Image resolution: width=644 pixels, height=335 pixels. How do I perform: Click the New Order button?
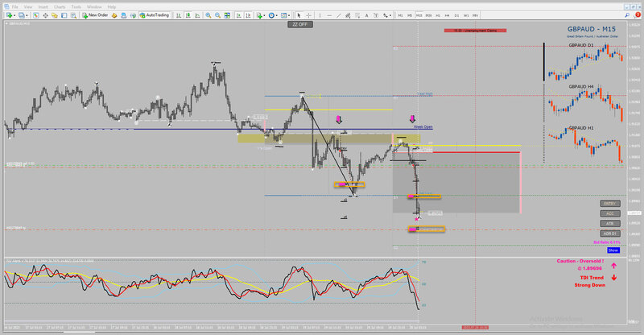click(x=95, y=15)
